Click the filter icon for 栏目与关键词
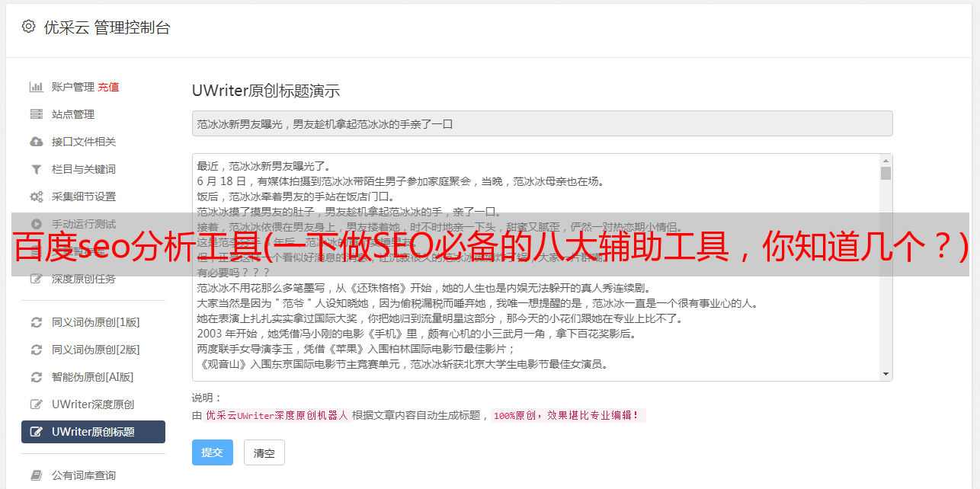Screen dimensions: 980x489 36,169
